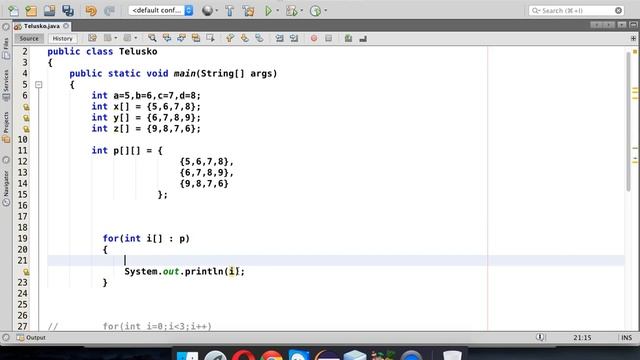Comment selected lines icon

pyautogui.click(x=348, y=38)
